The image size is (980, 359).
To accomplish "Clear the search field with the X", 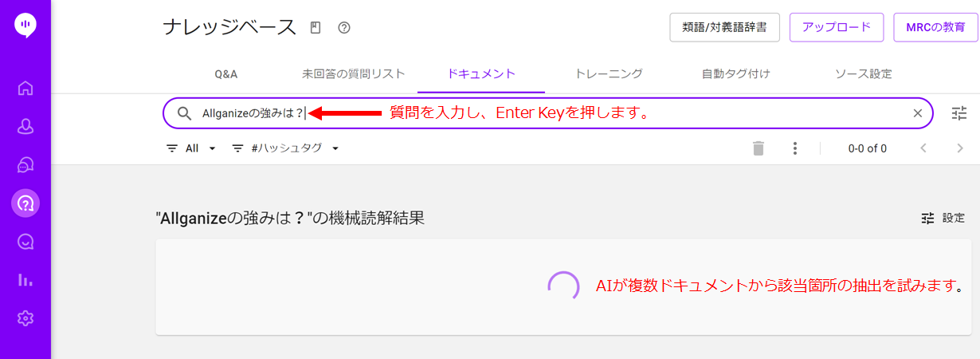I will [917, 113].
